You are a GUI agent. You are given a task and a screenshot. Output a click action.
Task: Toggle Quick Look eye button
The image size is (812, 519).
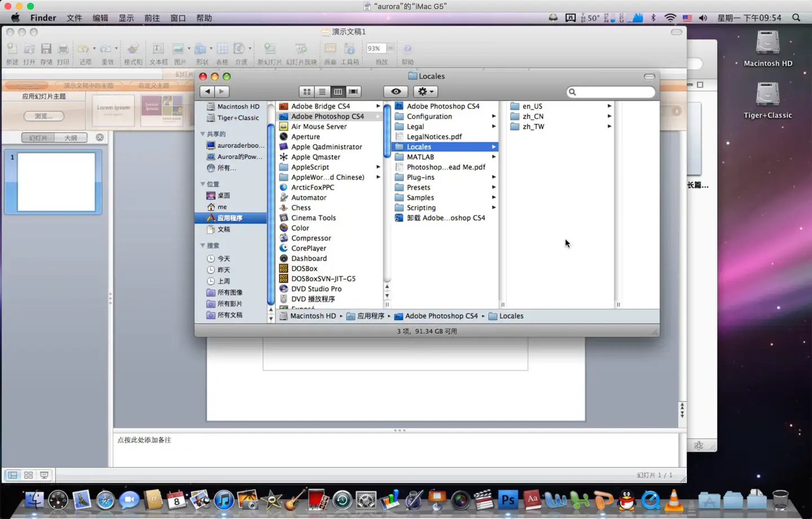click(396, 91)
